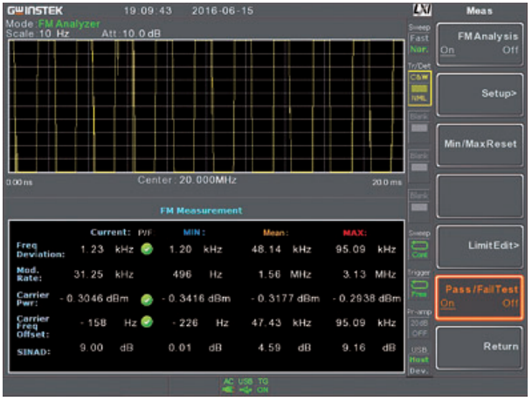Screen dimensions: 532x401
Task: Click the MAX SINAD value 9.16
Action: click(354, 348)
